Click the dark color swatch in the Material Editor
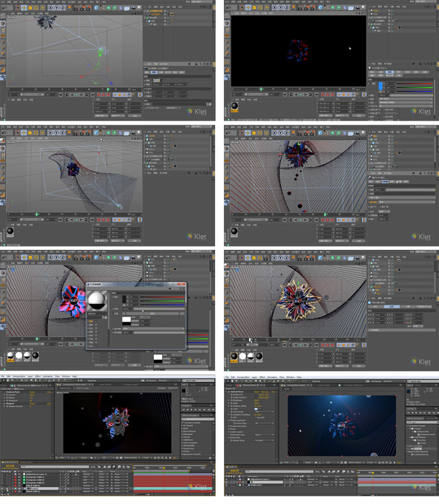Screen dimensions: 439x504 [124, 300]
